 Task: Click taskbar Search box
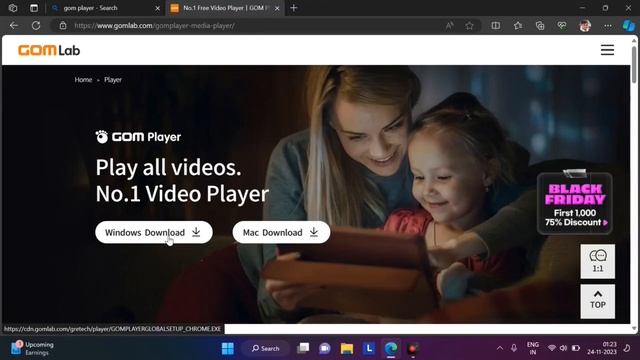265,348
